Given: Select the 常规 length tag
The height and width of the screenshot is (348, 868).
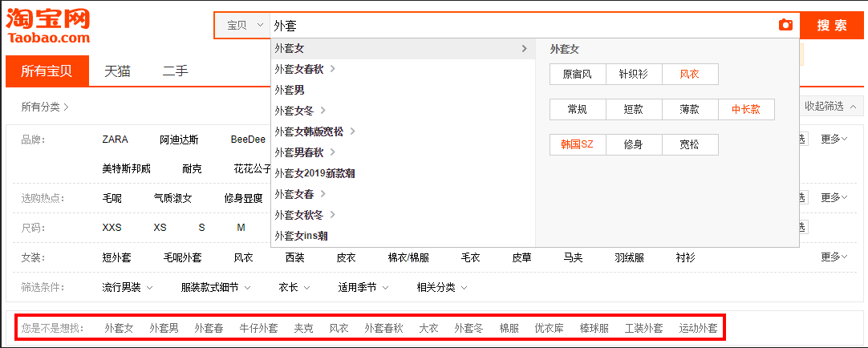Looking at the screenshot, I should click(578, 110).
